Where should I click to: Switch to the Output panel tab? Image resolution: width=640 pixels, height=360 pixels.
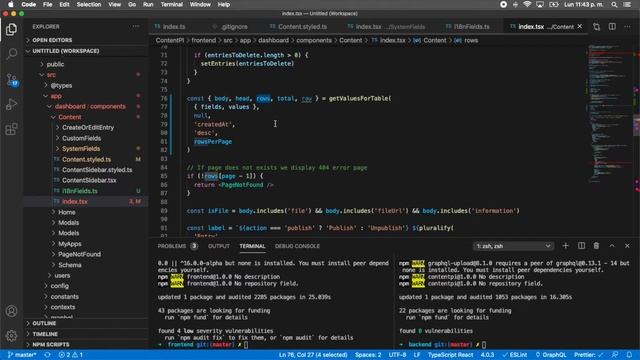[x=219, y=246]
